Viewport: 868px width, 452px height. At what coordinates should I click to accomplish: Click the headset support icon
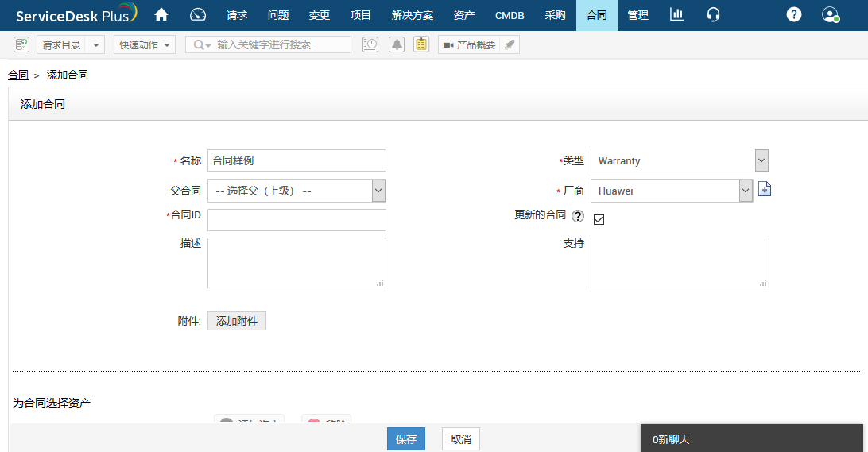coord(713,14)
